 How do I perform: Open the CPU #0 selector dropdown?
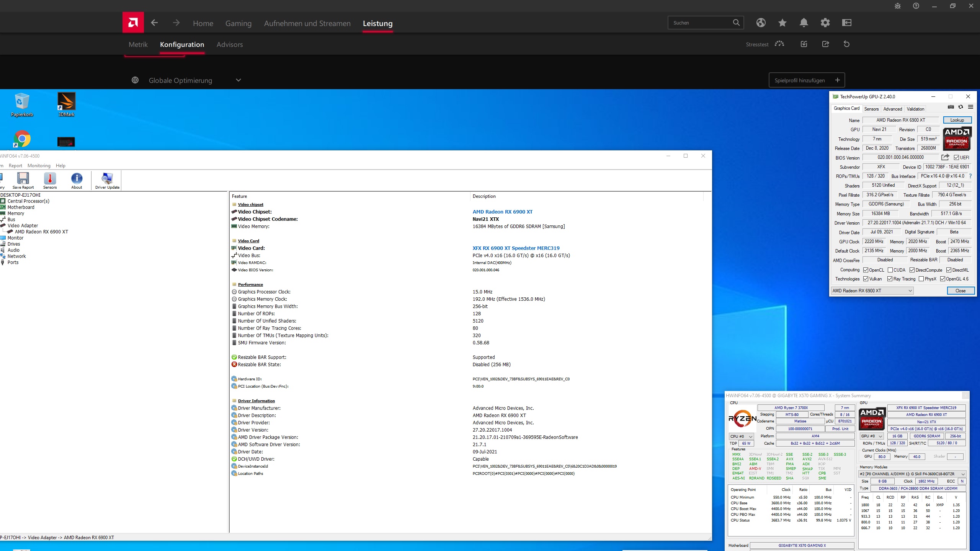741,436
